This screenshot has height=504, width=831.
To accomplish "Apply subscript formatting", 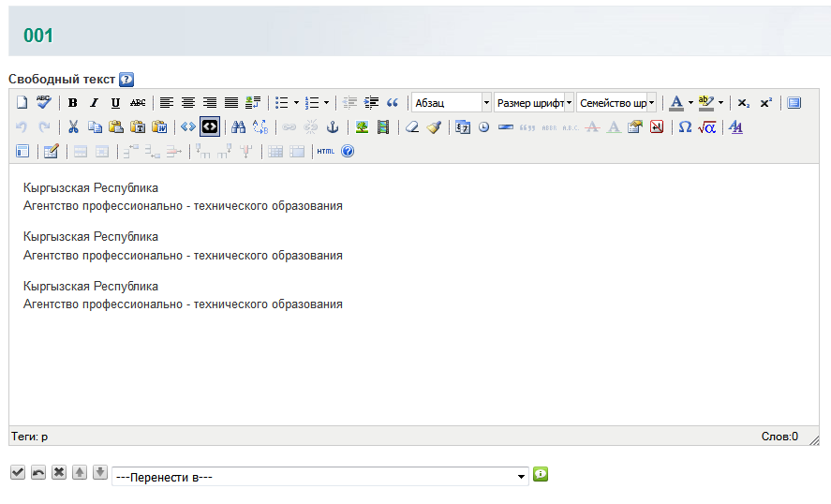I will 744,102.
